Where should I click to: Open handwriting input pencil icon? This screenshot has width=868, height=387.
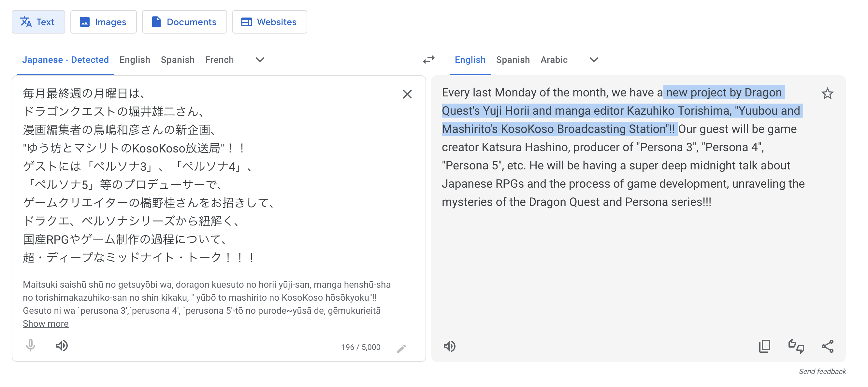click(x=401, y=348)
